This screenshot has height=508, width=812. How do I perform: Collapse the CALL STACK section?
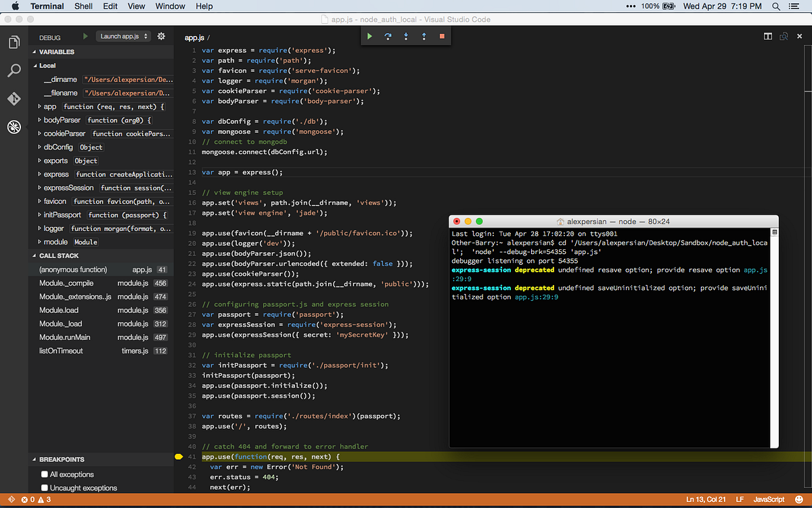coord(35,255)
